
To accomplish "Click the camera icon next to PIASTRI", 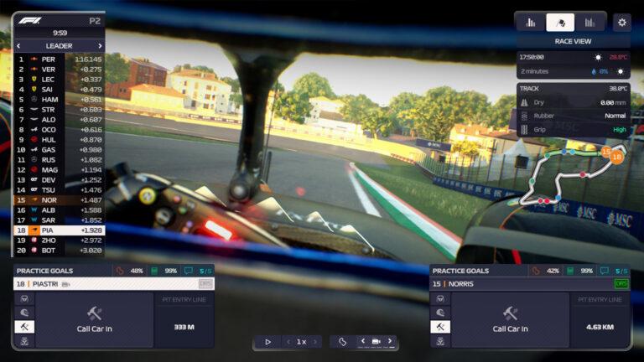I will (65, 284).
